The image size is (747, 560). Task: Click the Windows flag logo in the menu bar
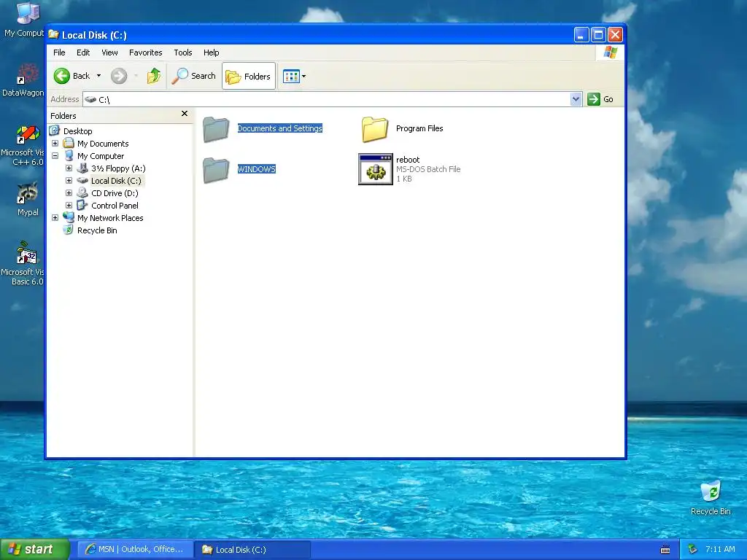(611, 52)
